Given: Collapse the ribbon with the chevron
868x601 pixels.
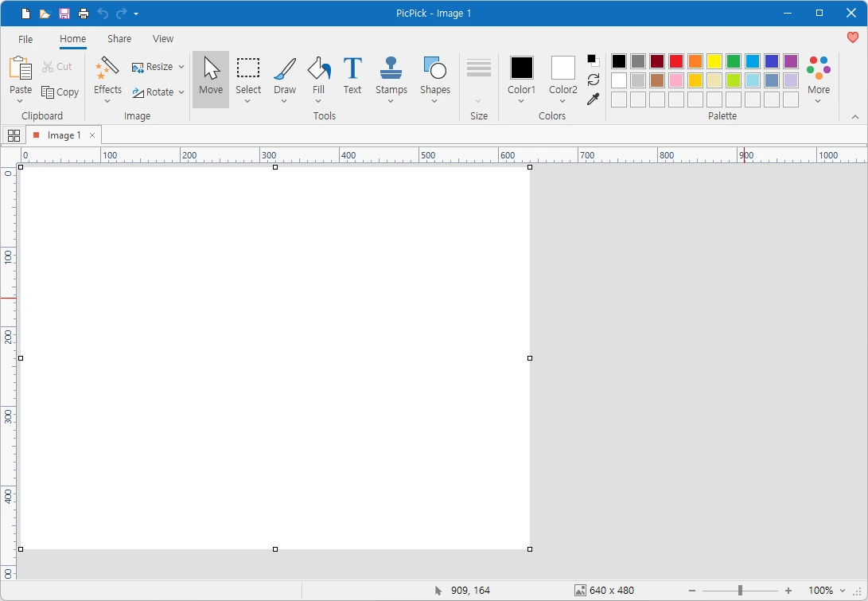Looking at the screenshot, I should [855, 115].
